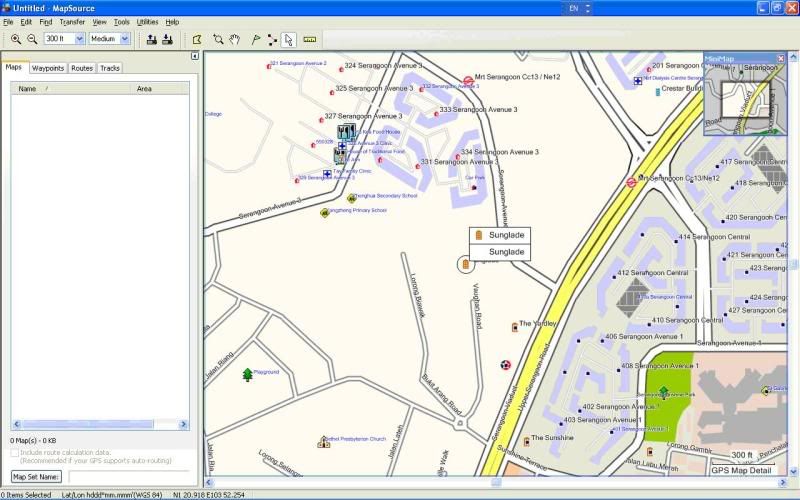
Task: Click the 403 Serangoon Avenue 1 label
Action: 602,420
